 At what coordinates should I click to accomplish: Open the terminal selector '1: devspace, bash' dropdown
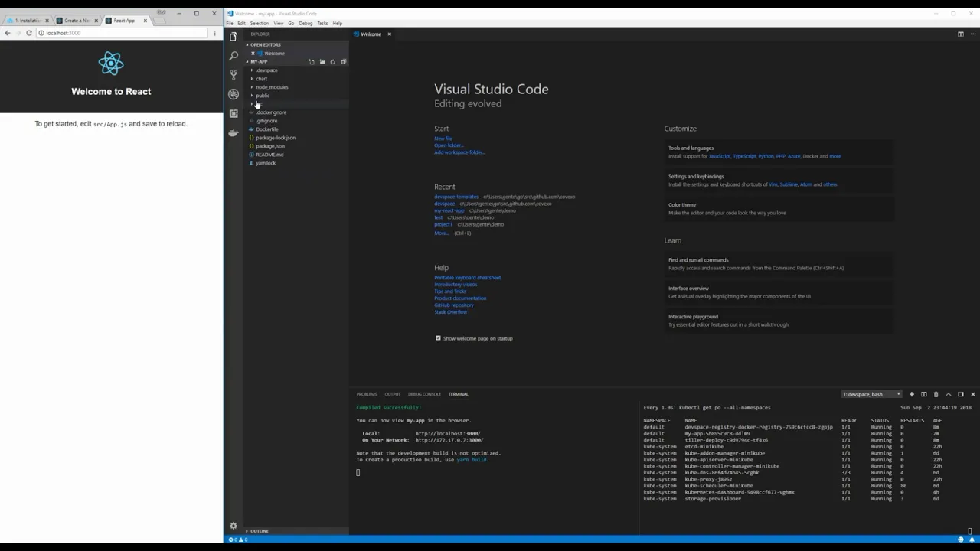click(x=872, y=394)
